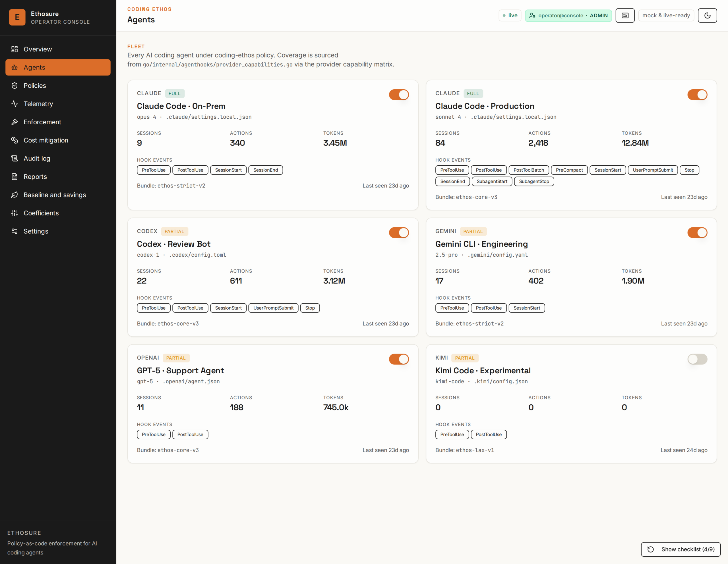Turn off the Gemini CLI Engineering toggle

697,232
